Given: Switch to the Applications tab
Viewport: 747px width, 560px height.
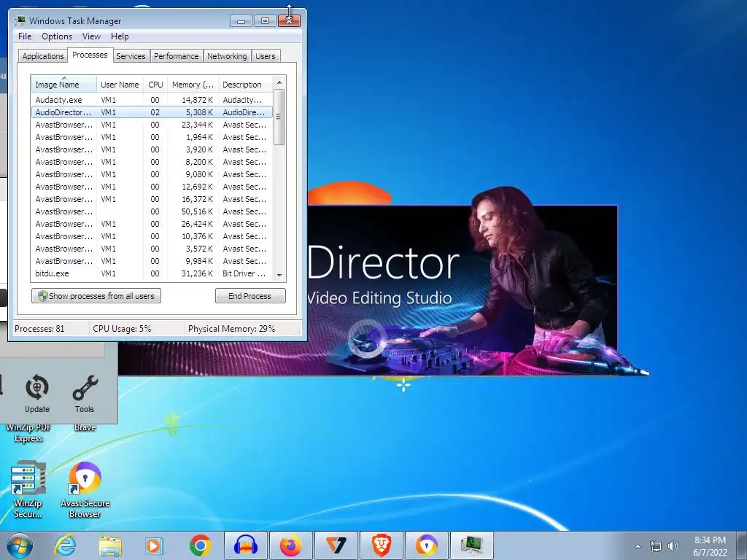Looking at the screenshot, I should 43,56.
